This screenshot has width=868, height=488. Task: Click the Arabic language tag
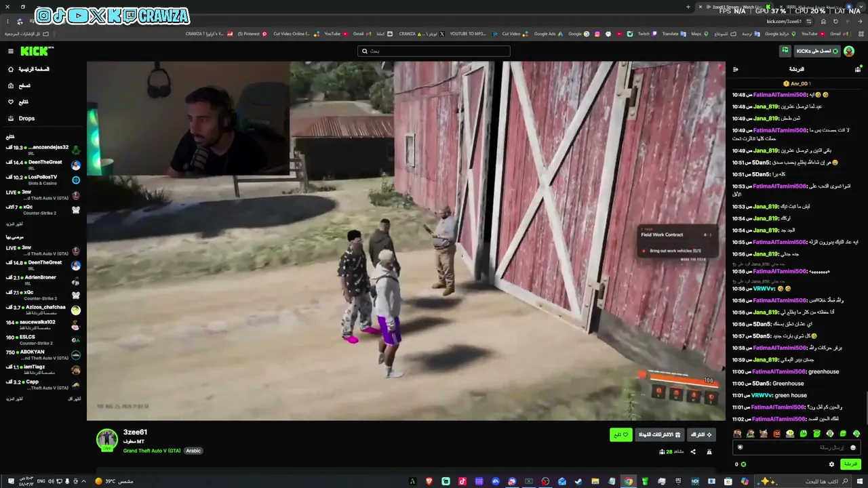[193, 451]
